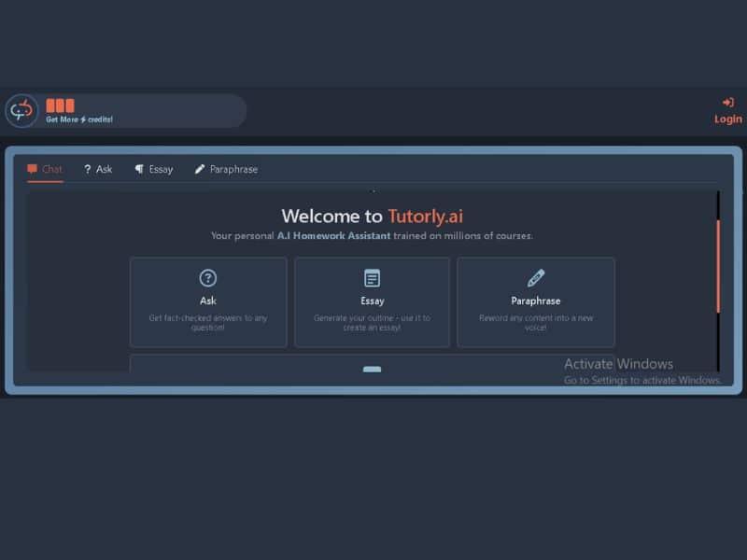Click the orange credit bars indicator

point(60,105)
